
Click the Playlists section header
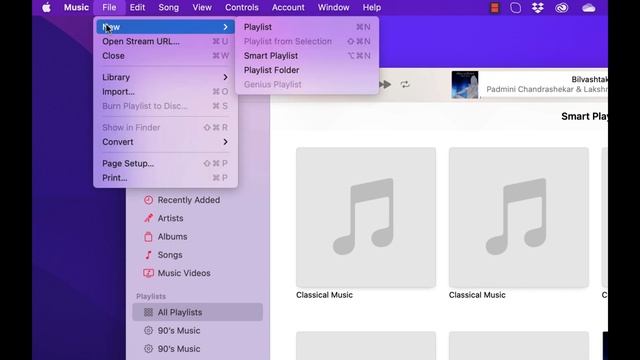click(x=151, y=296)
